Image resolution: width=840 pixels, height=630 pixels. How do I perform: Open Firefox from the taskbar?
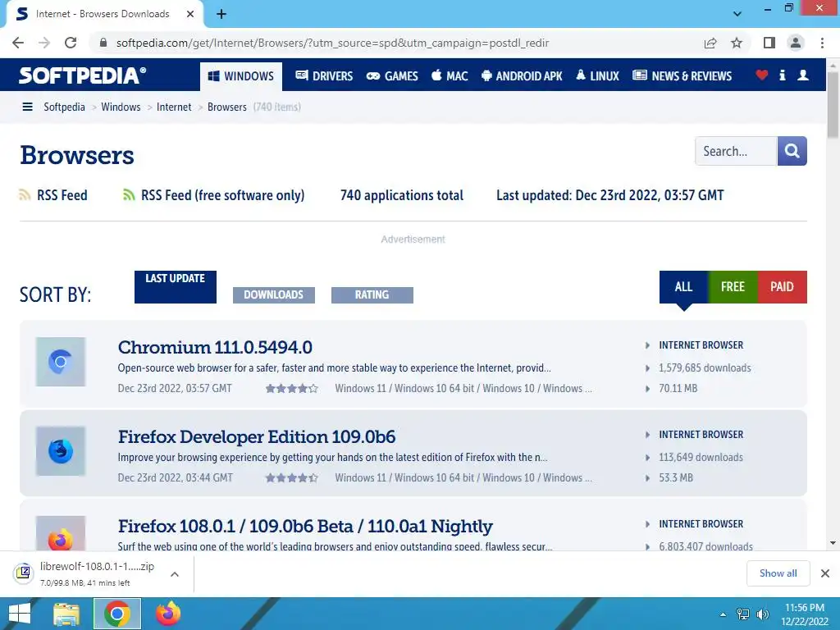tap(167, 614)
